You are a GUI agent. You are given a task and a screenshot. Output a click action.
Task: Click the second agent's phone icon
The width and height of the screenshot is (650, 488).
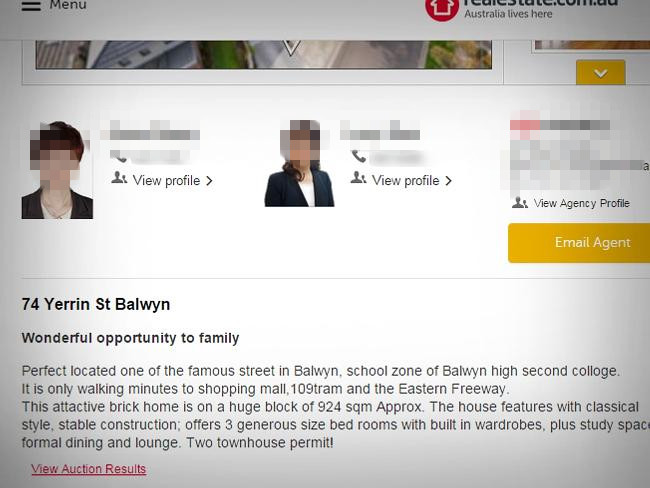(x=359, y=156)
